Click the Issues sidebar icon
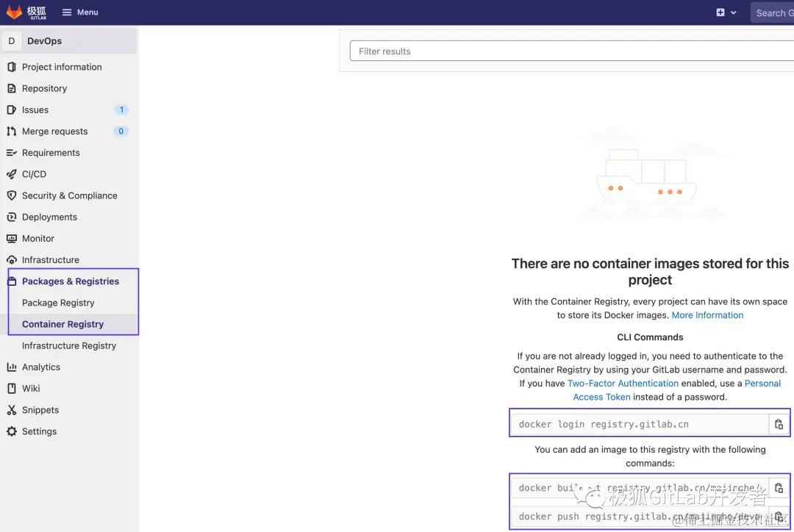Image resolution: width=794 pixels, height=532 pixels. tap(12, 109)
